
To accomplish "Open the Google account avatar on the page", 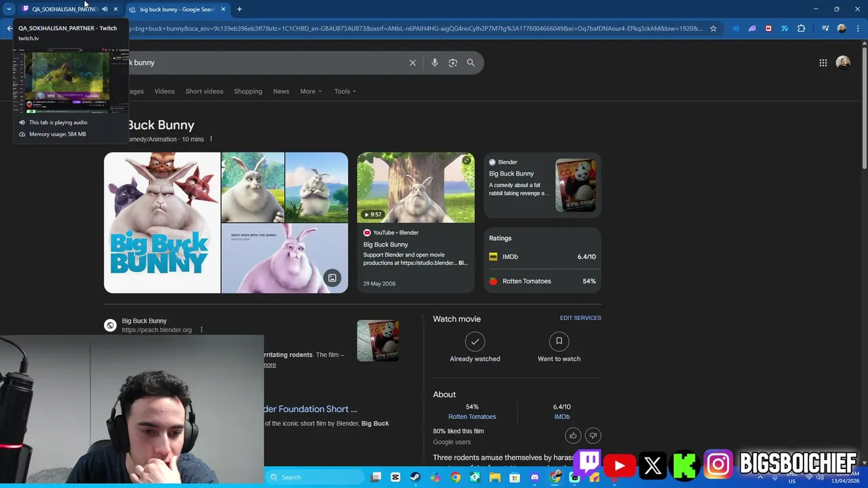I will (843, 62).
